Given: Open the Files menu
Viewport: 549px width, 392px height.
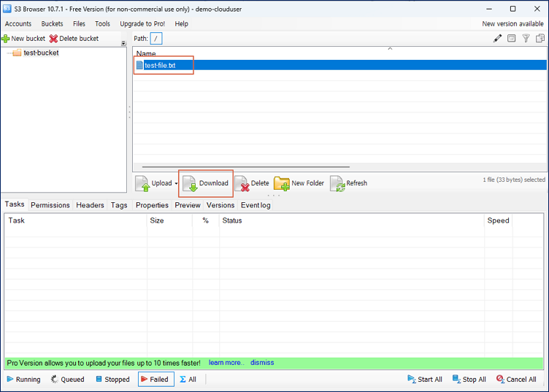Looking at the screenshot, I should coord(79,24).
